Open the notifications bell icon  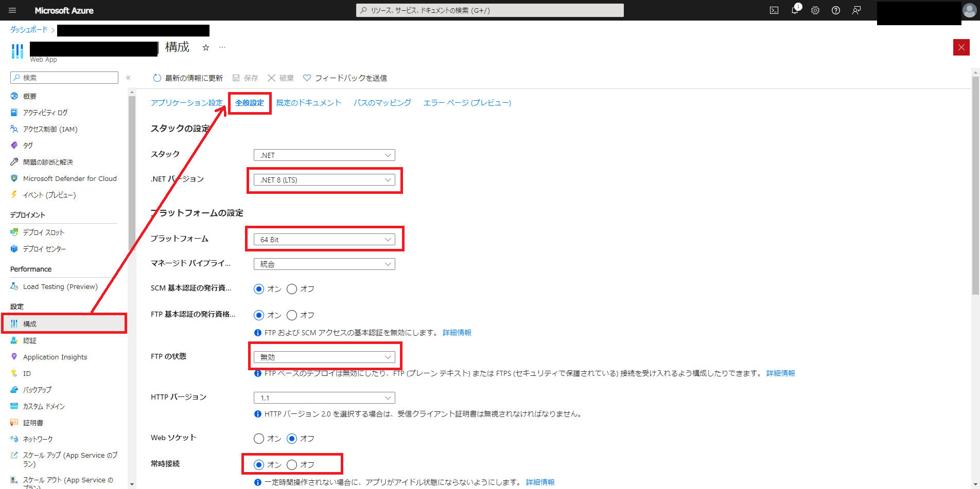click(795, 10)
